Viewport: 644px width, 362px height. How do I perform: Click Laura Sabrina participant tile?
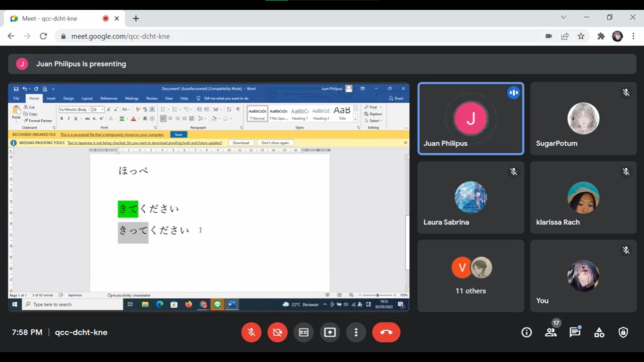[x=471, y=197]
